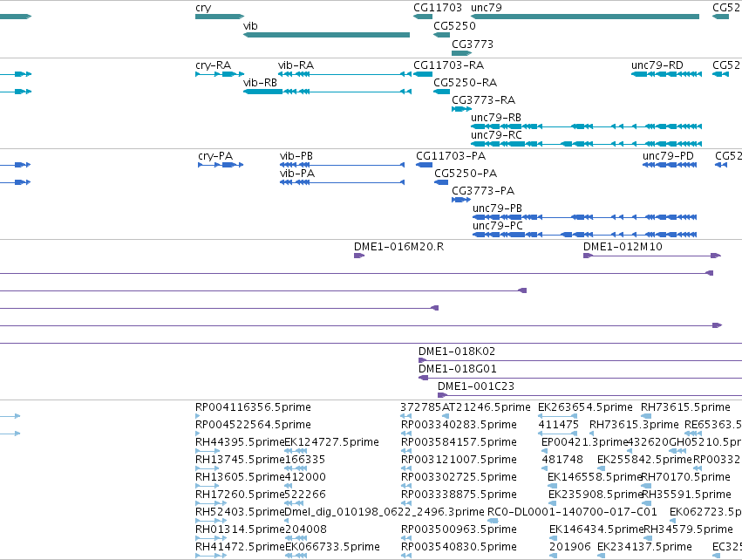Click the CG11703 gene label
Viewport: 742px width, 560px height.
tap(437, 8)
